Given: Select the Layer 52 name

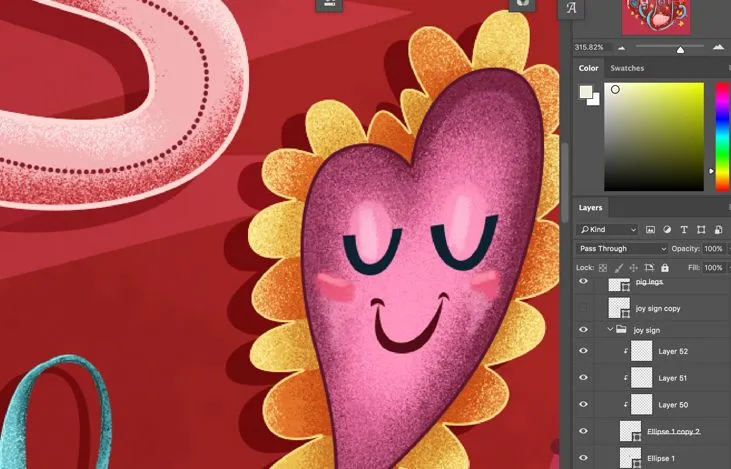Looking at the screenshot, I should [673, 352].
